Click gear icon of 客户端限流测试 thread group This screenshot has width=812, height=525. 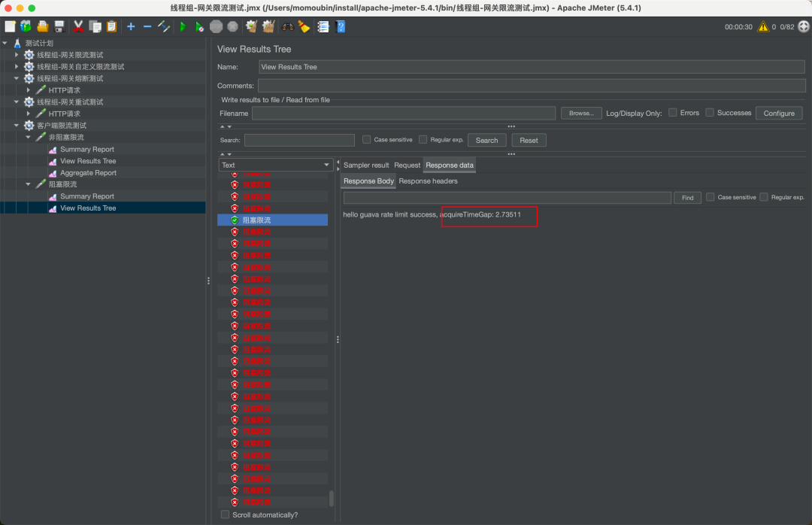pos(29,126)
